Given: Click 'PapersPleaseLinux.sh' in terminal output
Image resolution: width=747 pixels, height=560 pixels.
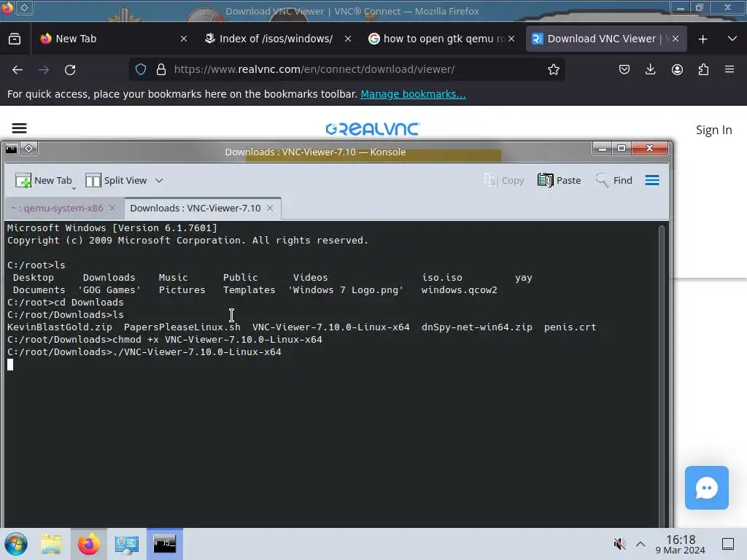Looking at the screenshot, I should coord(182,327).
